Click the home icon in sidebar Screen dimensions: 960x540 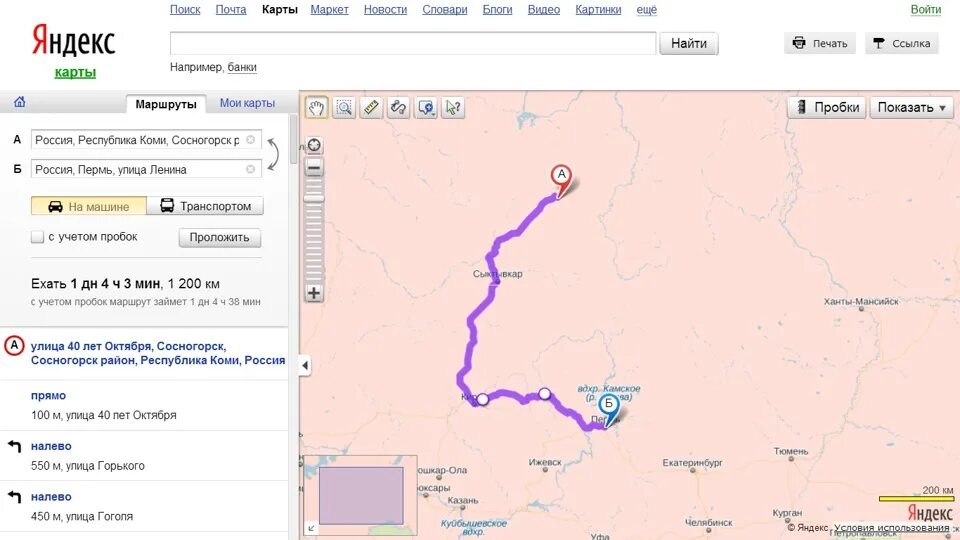tap(20, 102)
